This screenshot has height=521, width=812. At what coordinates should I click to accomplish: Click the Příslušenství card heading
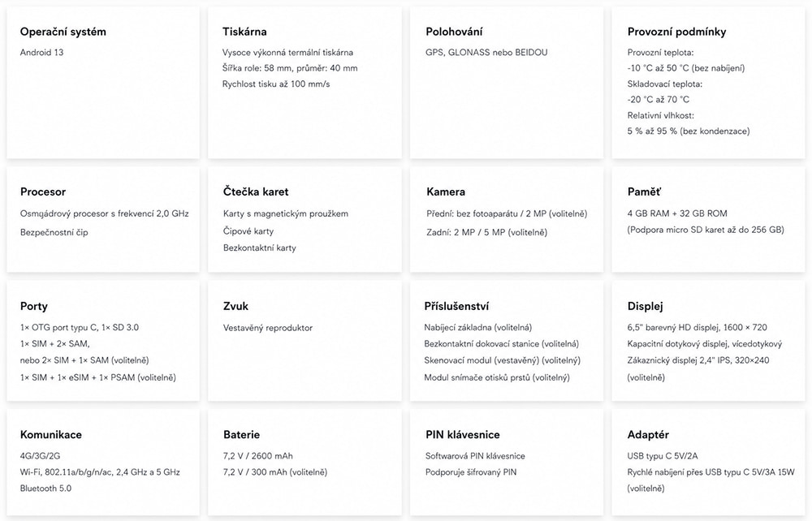456,306
